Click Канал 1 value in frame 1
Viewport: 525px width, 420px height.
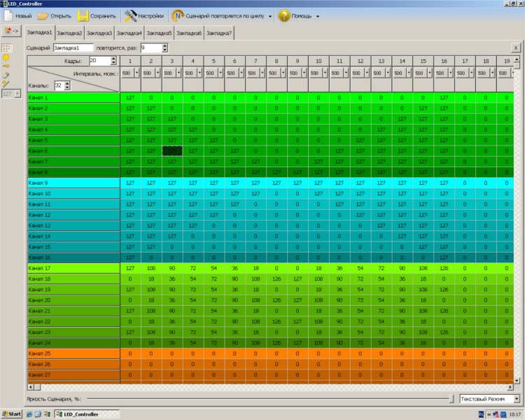[x=130, y=97]
